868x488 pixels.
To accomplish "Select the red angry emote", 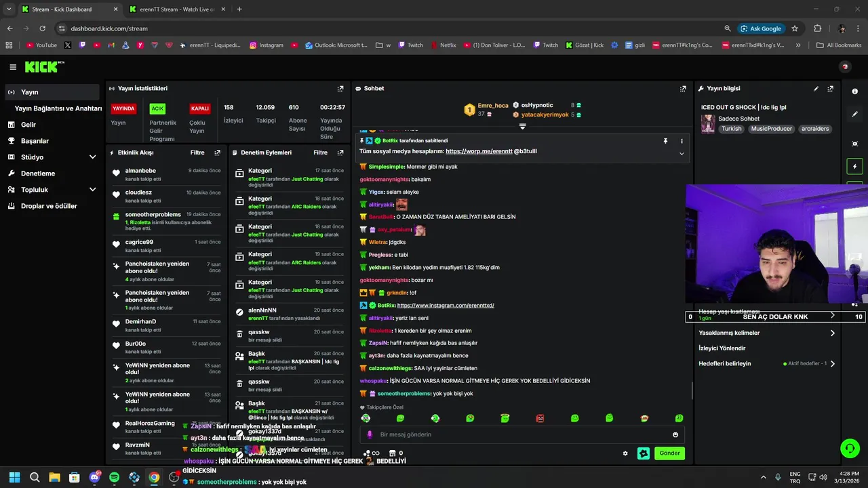I will pos(540,418).
